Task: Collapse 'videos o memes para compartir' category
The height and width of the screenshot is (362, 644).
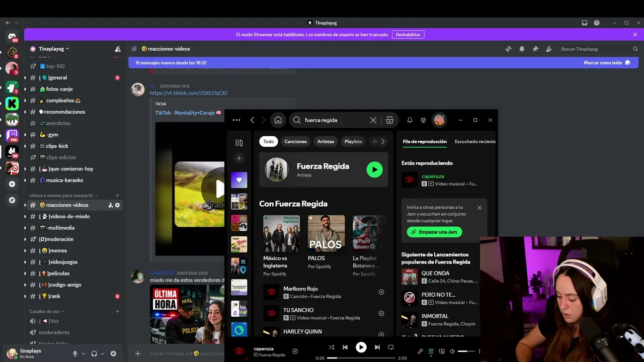Action: pos(64,196)
